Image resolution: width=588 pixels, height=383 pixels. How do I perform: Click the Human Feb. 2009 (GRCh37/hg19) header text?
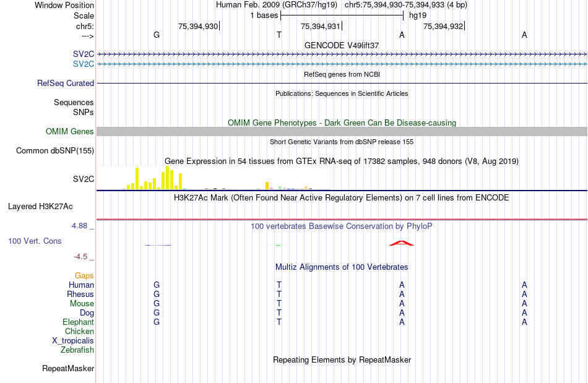[277, 5]
